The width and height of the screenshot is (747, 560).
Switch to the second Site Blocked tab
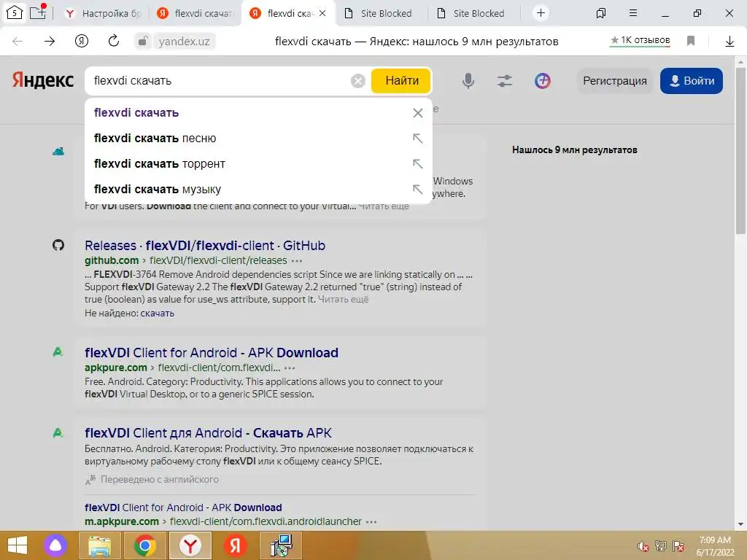472,13
